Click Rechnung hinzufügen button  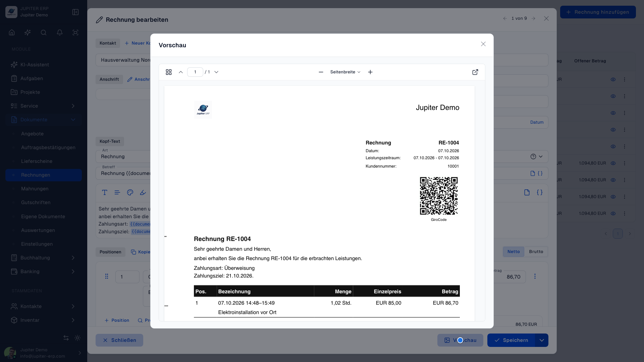point(598,12)
